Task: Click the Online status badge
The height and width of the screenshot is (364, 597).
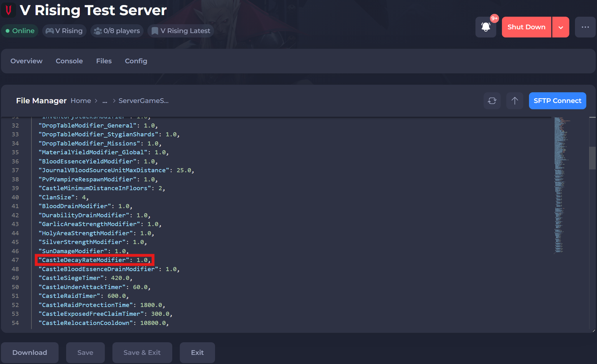Action: tap(20, 31)
